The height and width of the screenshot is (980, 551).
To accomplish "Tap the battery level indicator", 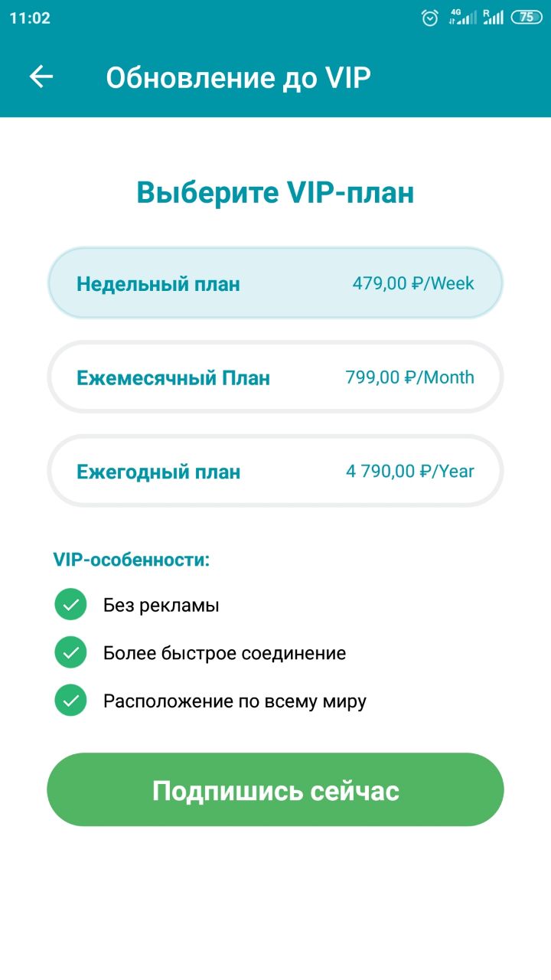I will [527, 17].
